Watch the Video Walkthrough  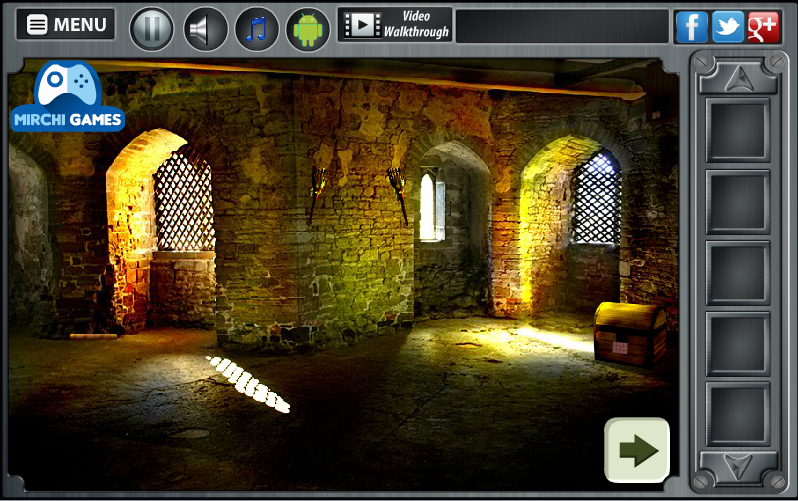(395, 24)
